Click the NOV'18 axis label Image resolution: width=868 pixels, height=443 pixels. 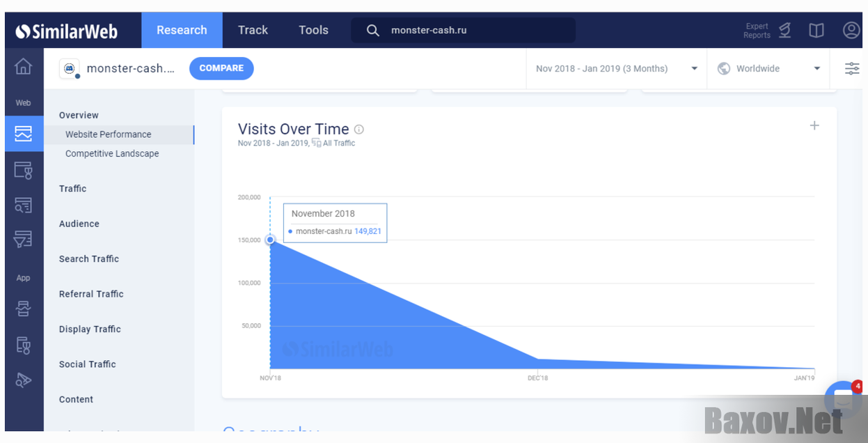click(x=270, y=378)
